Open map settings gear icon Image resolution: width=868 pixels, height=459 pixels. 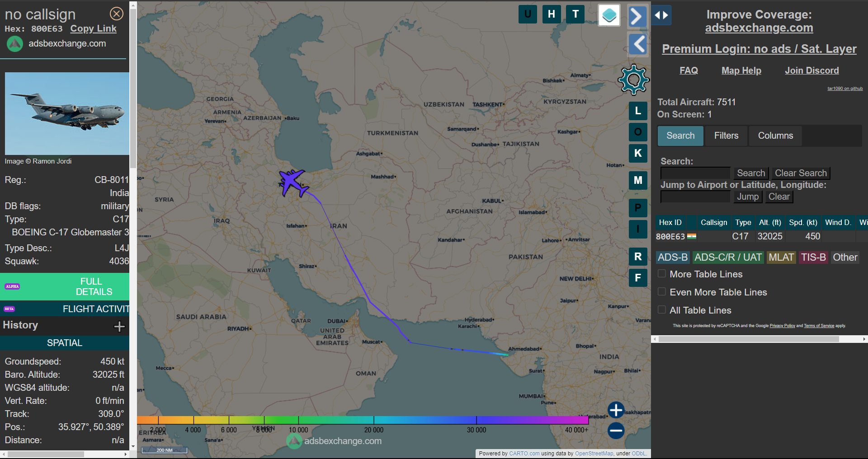click(633, 80)
